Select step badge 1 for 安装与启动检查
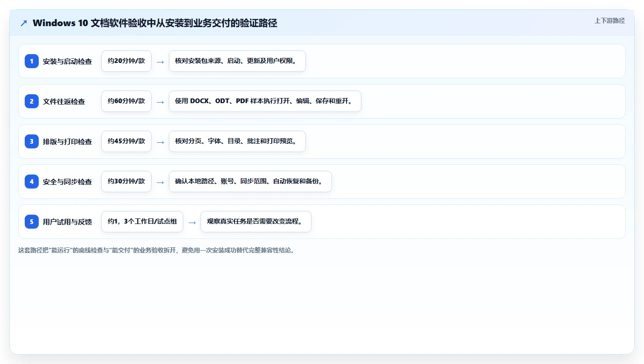 click(32, 61)
